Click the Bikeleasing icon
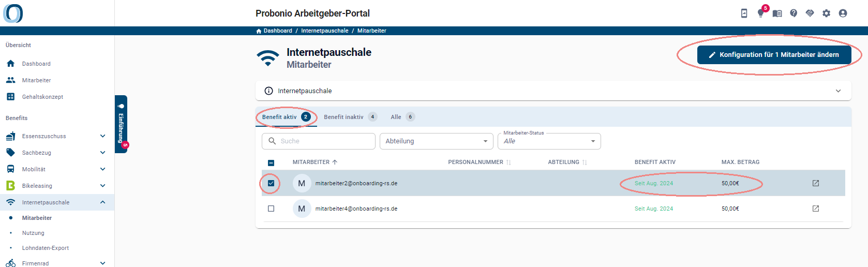 click(x=11, y=186)
